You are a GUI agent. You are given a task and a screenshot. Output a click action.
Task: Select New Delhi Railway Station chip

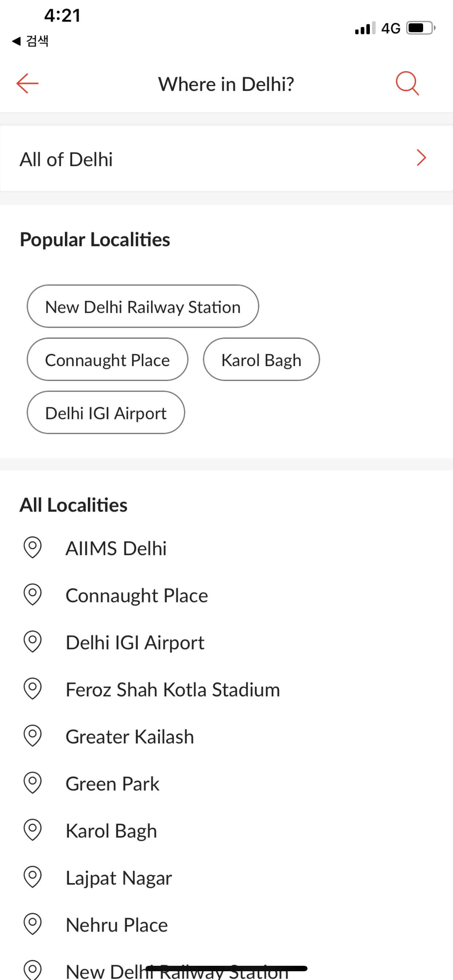pyautogui.click(x=143, y=307)
